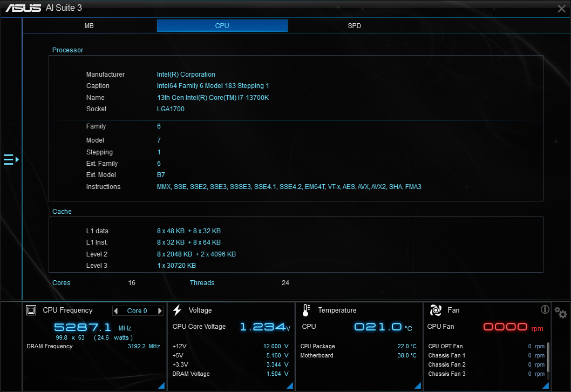
Task: Click the Level 3 value 1 x 30720 KB
Action: click(x=176, y=266)
